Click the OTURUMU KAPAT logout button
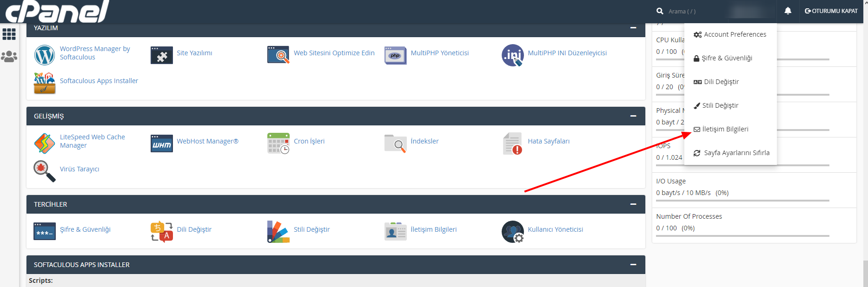 click(x=831, y=11)
